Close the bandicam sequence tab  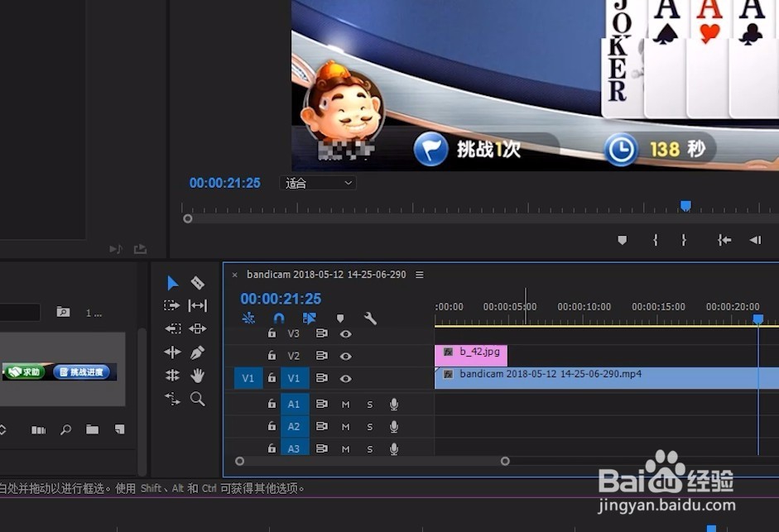coord(234,275)
